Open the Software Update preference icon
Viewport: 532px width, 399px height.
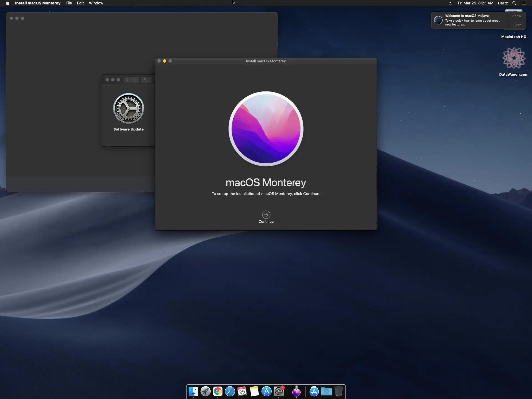(x=128, y=109)
